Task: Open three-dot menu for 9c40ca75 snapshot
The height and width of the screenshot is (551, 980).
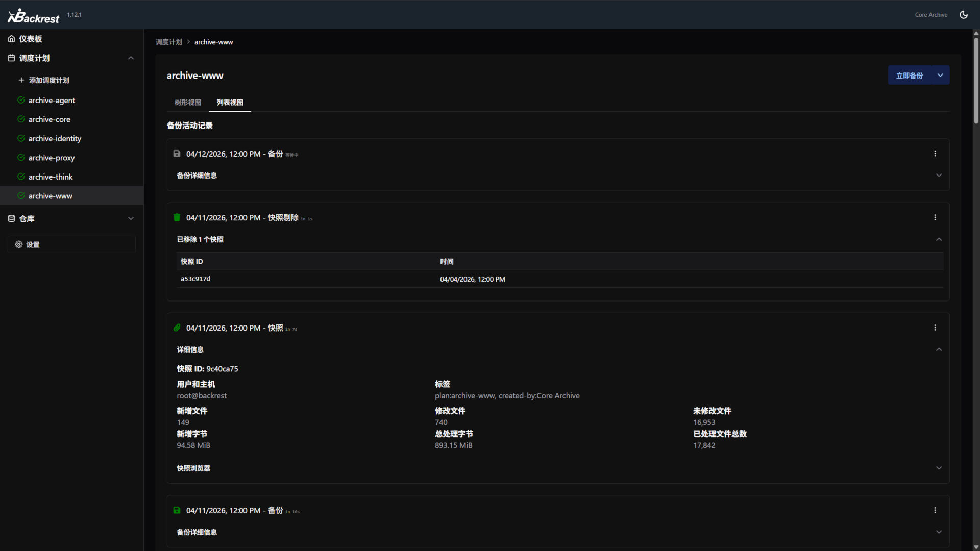Action: click(935, 328)
